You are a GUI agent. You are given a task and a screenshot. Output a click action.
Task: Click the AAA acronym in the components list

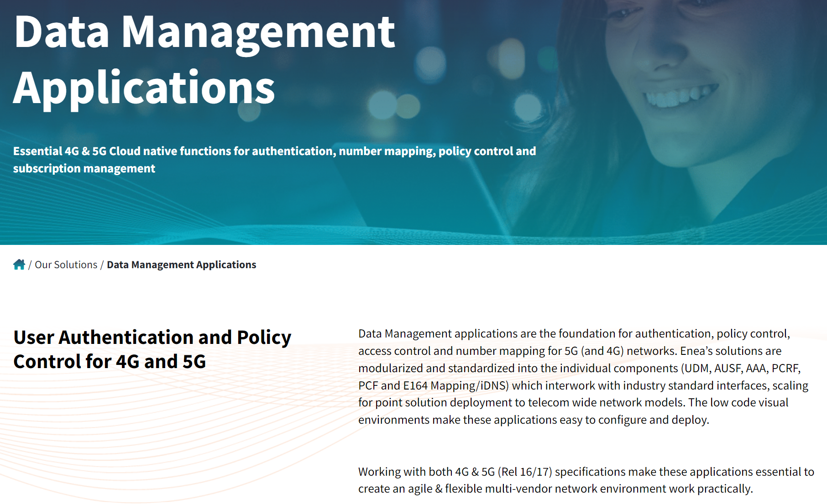click(756, 368)
